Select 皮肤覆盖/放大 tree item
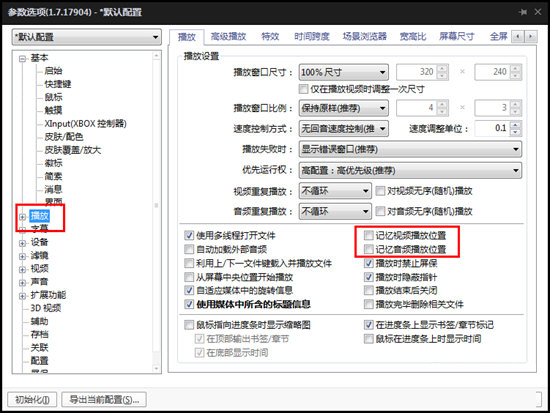 [73, 150]
